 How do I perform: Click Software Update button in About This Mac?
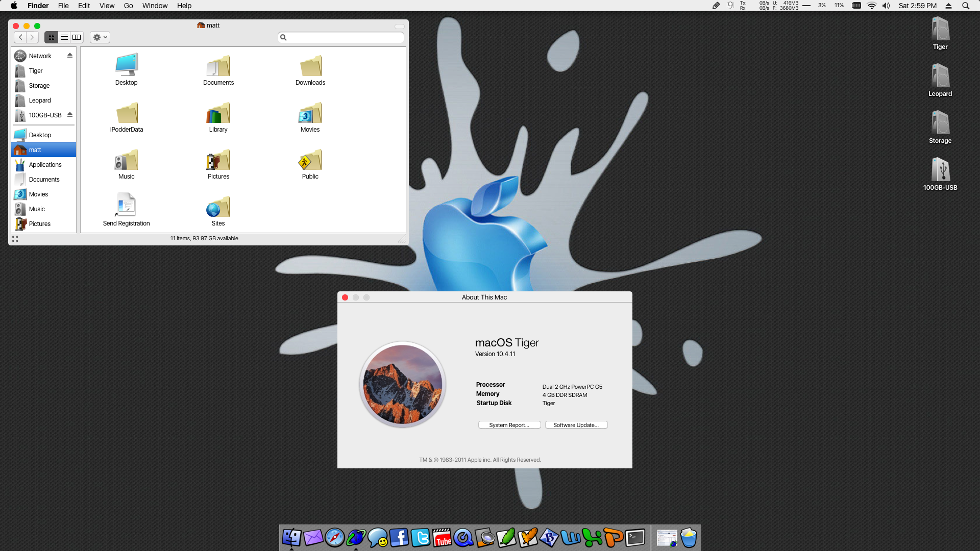576,425
